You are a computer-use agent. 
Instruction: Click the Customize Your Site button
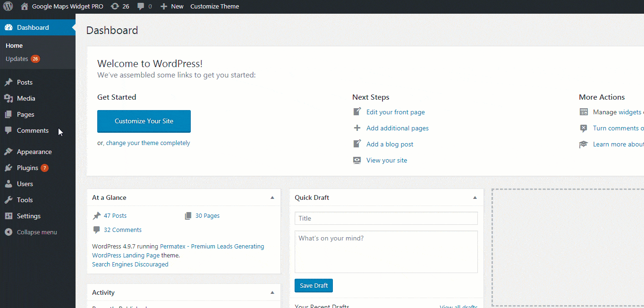click(x=144, y=121)
